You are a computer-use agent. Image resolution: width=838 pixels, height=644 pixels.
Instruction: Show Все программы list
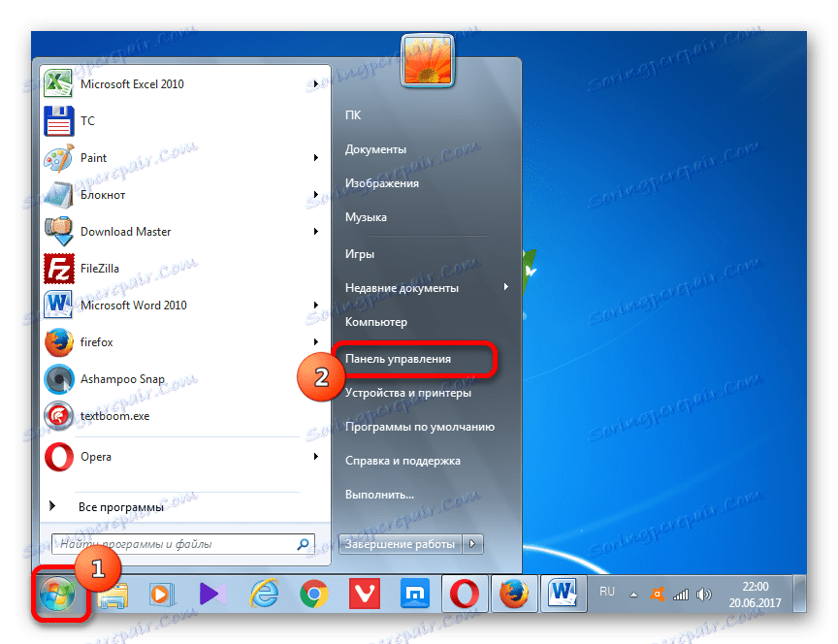click(x=121, y=507)
